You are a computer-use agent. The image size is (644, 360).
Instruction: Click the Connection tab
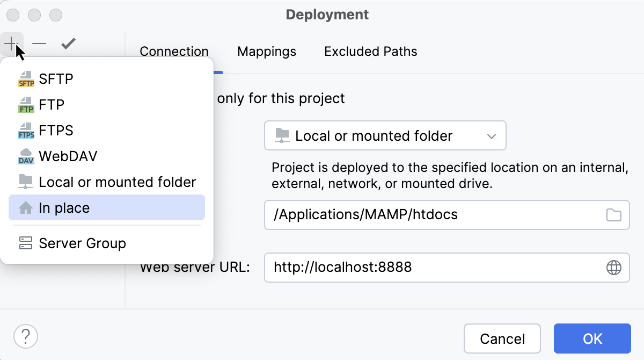tap(174, 51)
